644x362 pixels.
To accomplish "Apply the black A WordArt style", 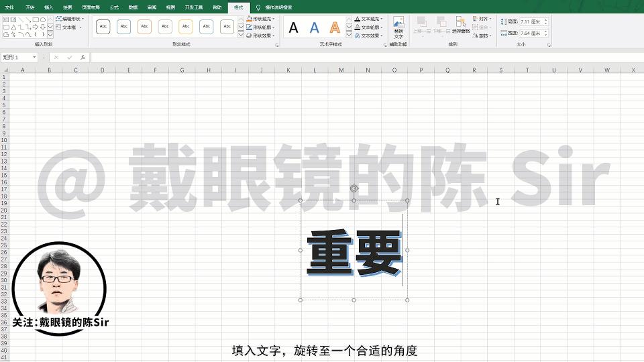I will click(x=293, y=27).
